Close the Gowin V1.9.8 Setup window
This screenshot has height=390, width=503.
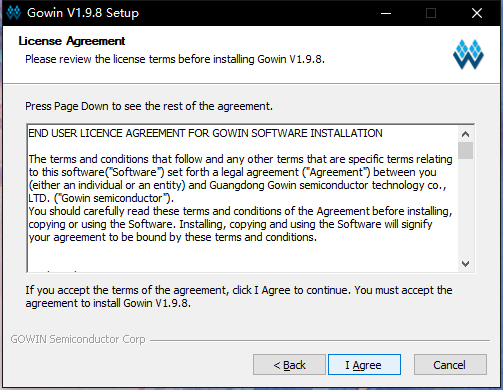tap(477, 13)
